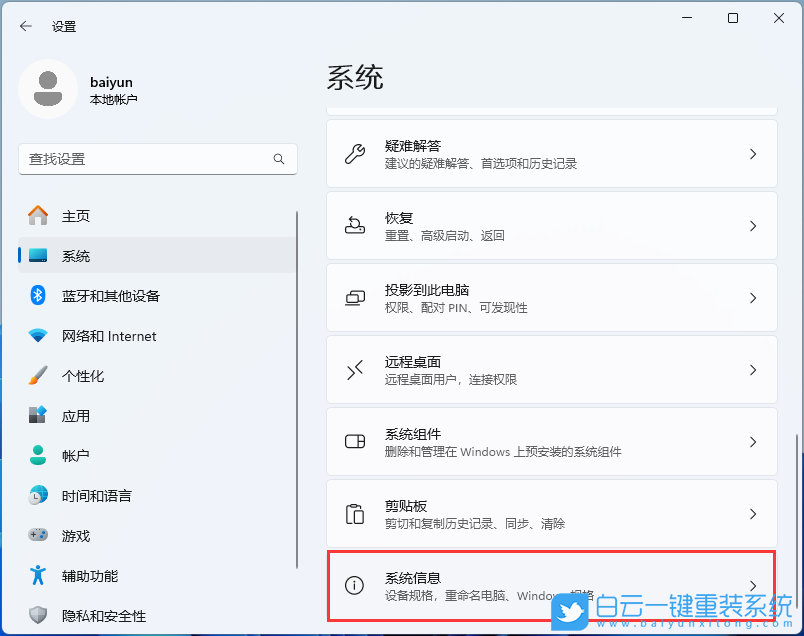Viewport: 804px width, 636px height.
Task: Click the back arrow at top left
Action: click(x=25, y=26)
